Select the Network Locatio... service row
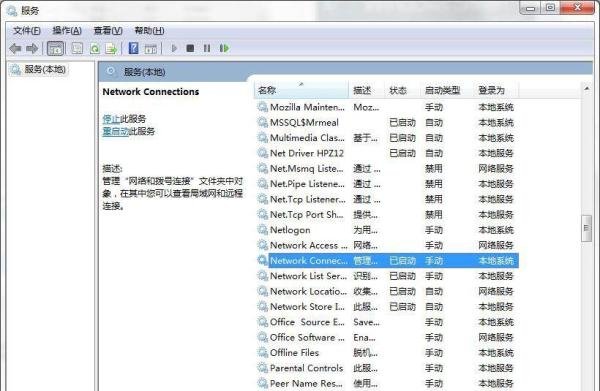Image resolution: width=600 pixels, height=391 pixels. click(x=386, y=291)
